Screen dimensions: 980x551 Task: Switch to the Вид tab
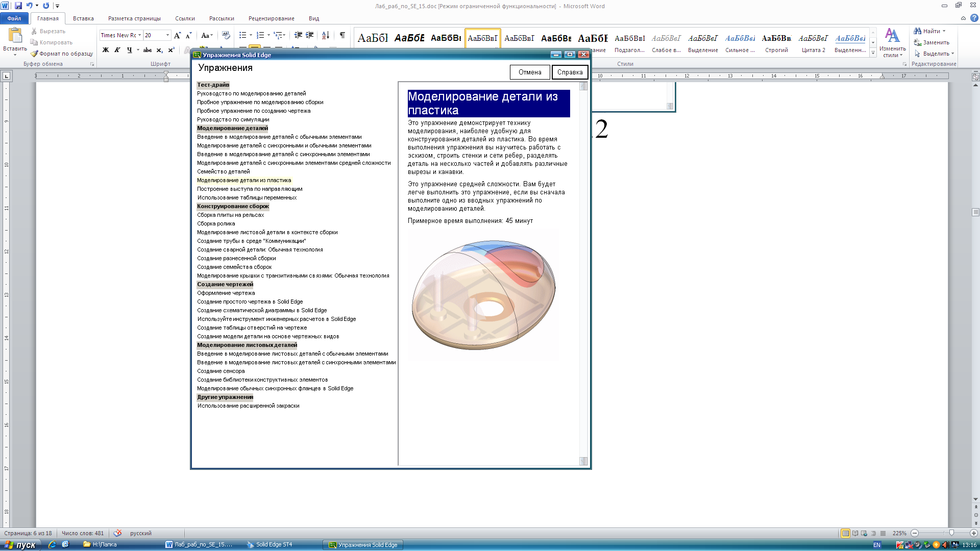pos(314,18)
